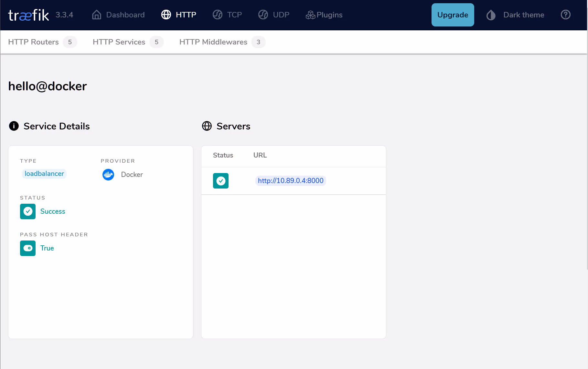Click the Pass Host Header toggle icon
The width and height of the screenshot is (588, 369).
[28, 248]
